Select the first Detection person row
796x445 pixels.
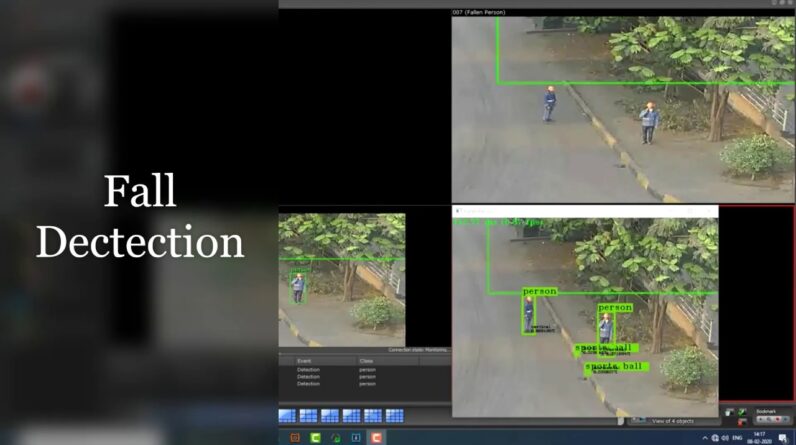click(x=364, y=370)
